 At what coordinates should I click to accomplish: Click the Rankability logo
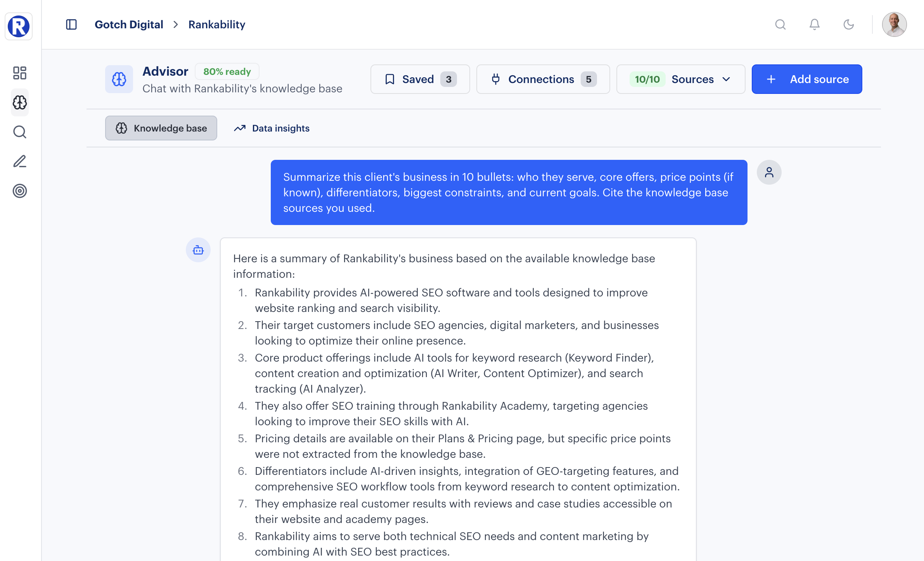click(x=18, y=26)
